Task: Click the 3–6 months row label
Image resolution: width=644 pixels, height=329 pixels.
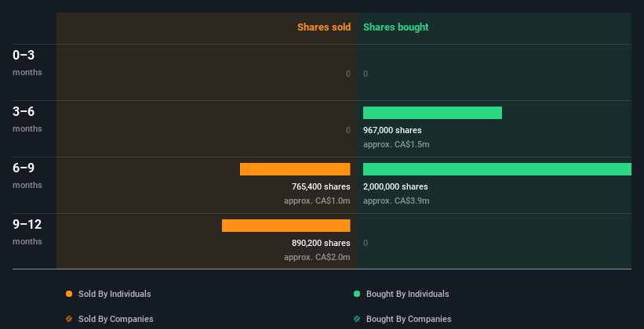Action: [27, 119]
